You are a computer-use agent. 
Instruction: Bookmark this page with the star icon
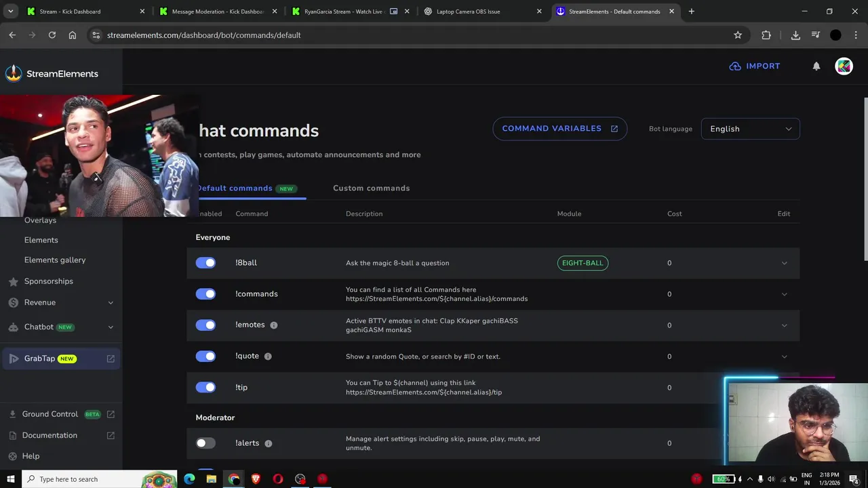pyautogui.click(x=738, y=35)
